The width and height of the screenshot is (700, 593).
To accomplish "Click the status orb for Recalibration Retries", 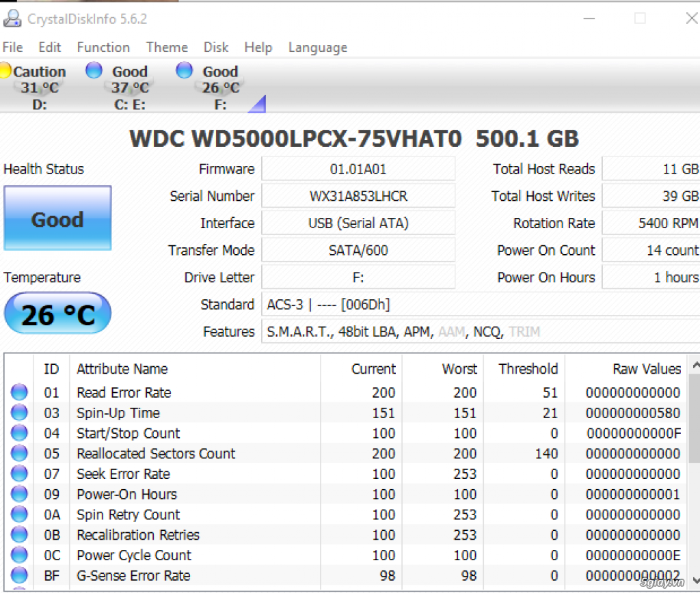I will coord(19,534).
